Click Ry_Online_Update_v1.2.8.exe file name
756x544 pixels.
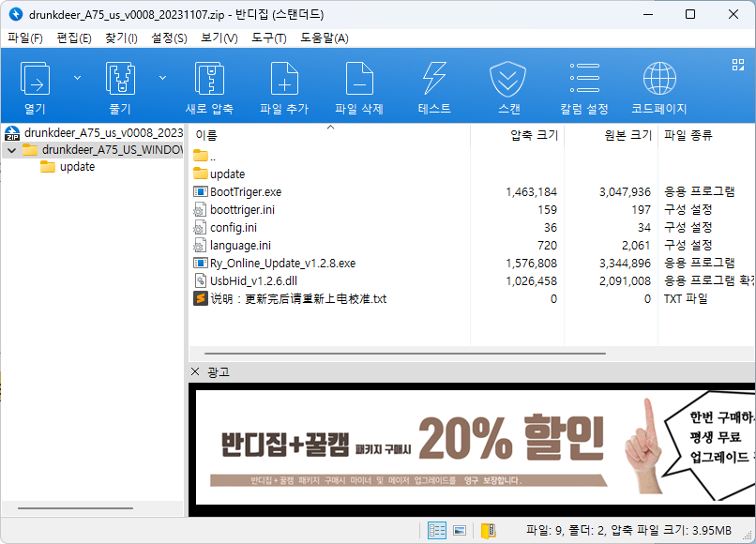click(x=282, y=264)
